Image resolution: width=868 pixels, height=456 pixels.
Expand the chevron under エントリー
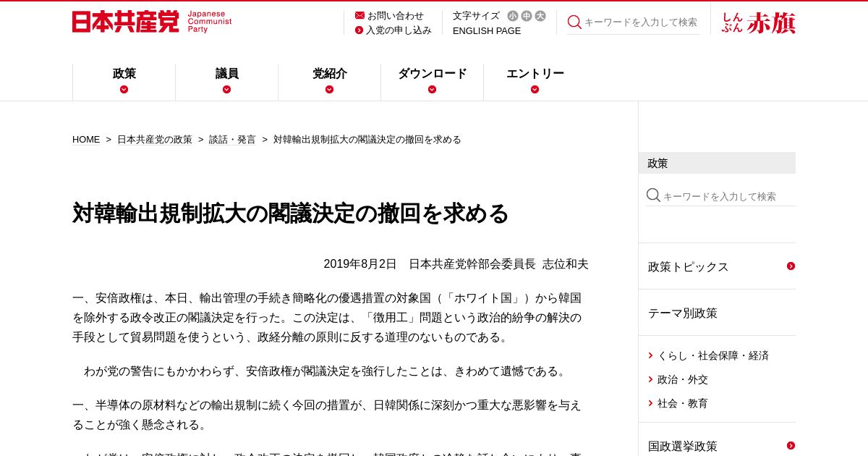click(x=535, y=89)
